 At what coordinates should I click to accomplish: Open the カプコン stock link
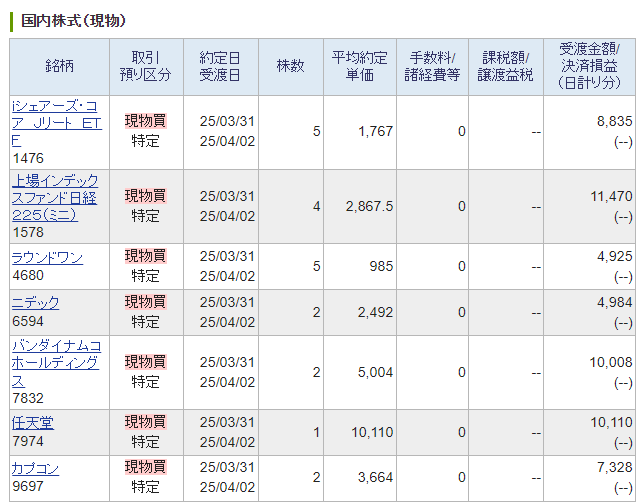tap(35, 469)
